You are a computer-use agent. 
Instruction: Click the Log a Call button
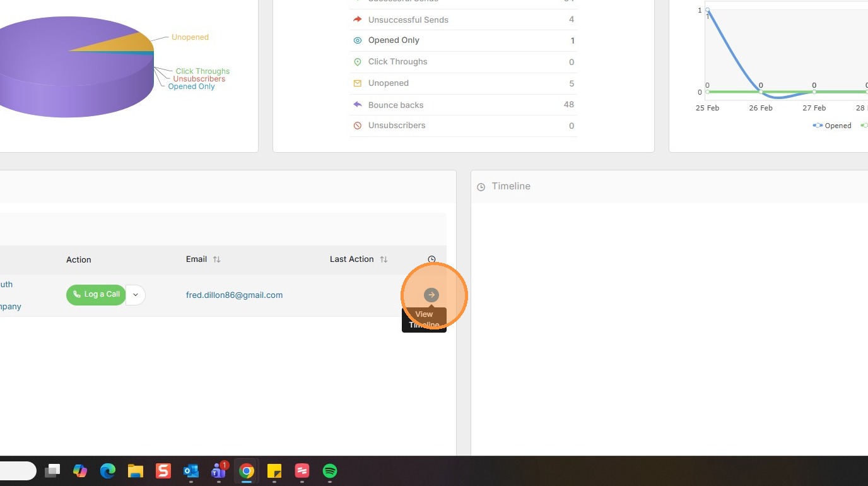tap(96, 295)
